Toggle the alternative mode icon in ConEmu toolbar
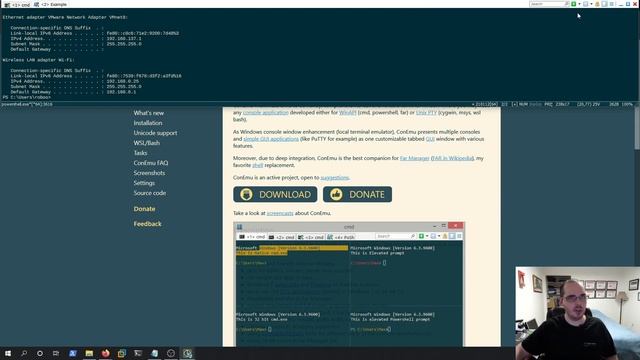This screenshot has width=640, height=360. [604, 4]
